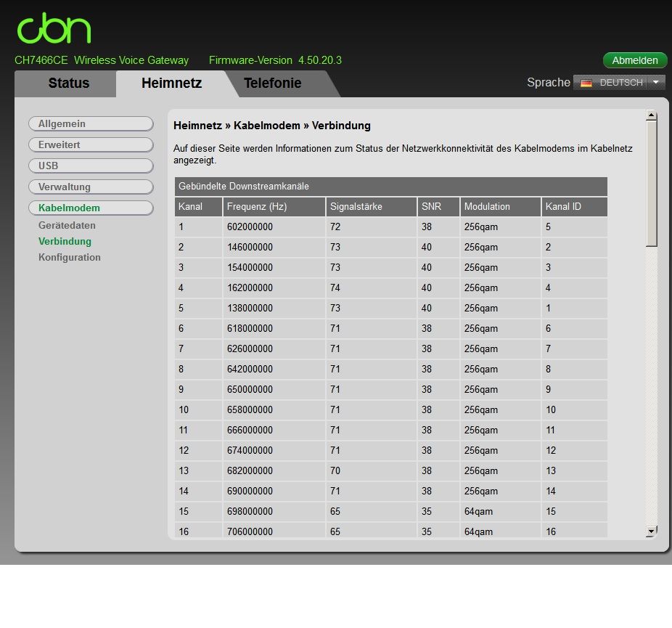This screenshot has width=672, height=628.
Task: Click signal strength 74 in channel 4 row
Action: (335, 288)
